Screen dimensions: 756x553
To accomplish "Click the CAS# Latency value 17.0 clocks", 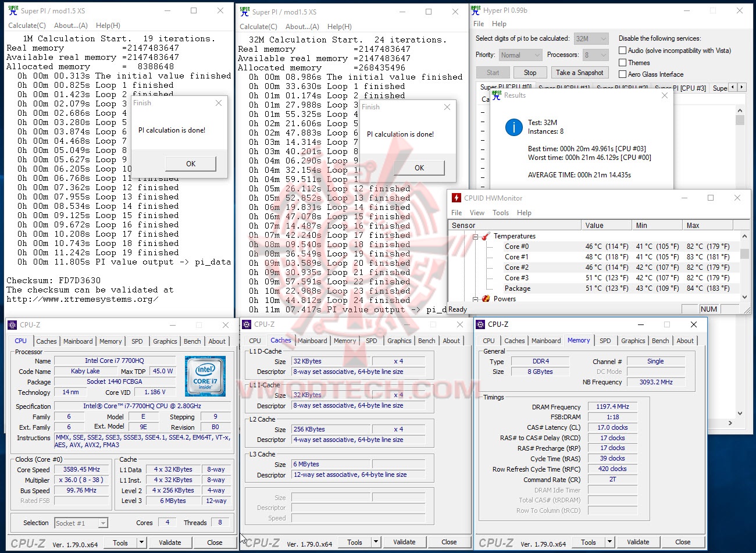I will point(612,427).
